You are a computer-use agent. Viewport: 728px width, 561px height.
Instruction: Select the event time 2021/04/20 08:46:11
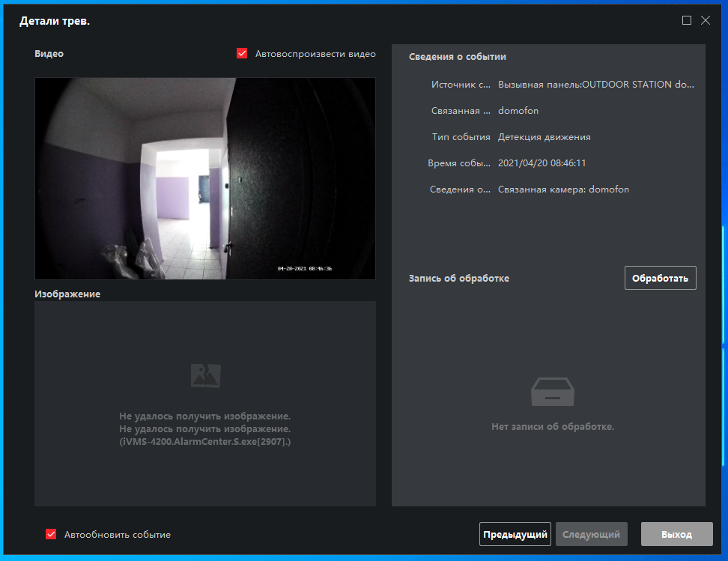pyautogui.click(x=542, y=163)
